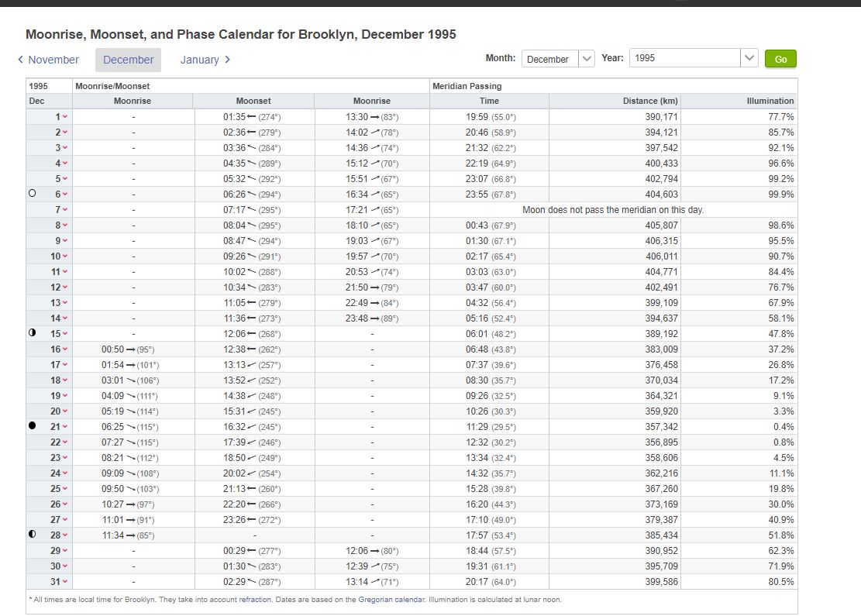Image resolution: width=861 pixels, height=616 pixels.
Task: Open the Month dropdown showing December
Action: (x=558, y=59)
